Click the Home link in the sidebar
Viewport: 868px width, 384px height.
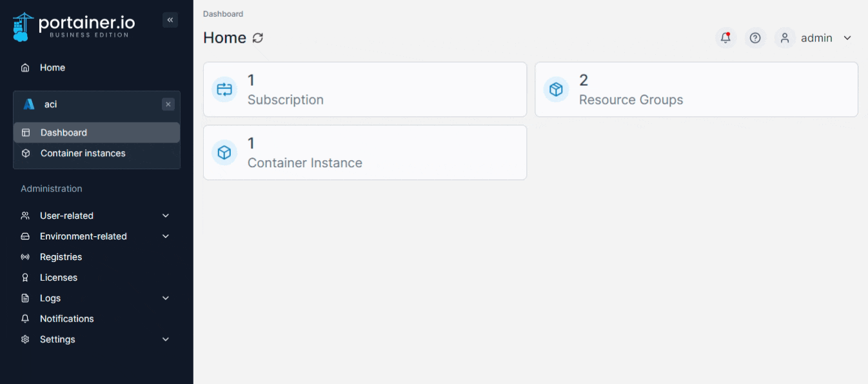tap(52, 68)
